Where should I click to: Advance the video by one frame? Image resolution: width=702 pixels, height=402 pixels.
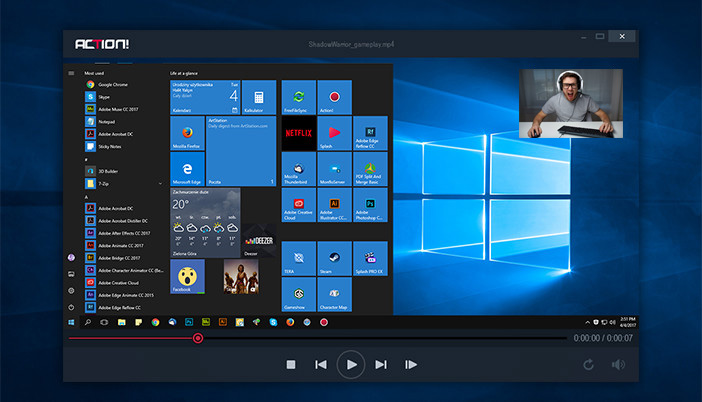pyautogui.click(x=411, y=365)
